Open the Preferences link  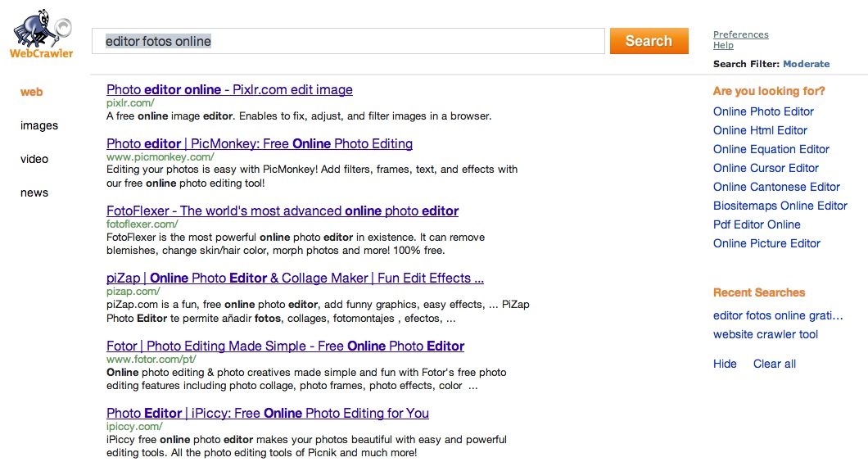pyautogui.click(x=740, y=34)
